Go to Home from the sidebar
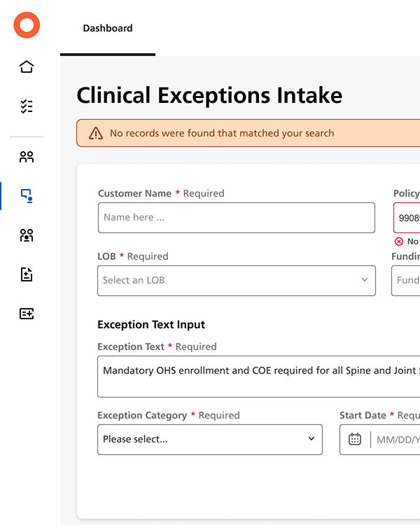Viewport: 420px width, 525px height. pyautogui.click(x=27, y=67)
